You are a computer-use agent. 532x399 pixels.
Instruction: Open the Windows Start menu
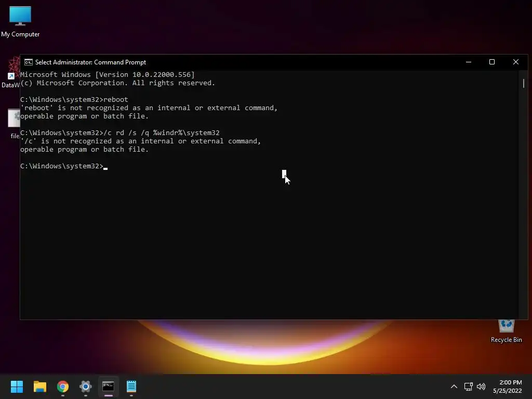click(x=17, y=387)
